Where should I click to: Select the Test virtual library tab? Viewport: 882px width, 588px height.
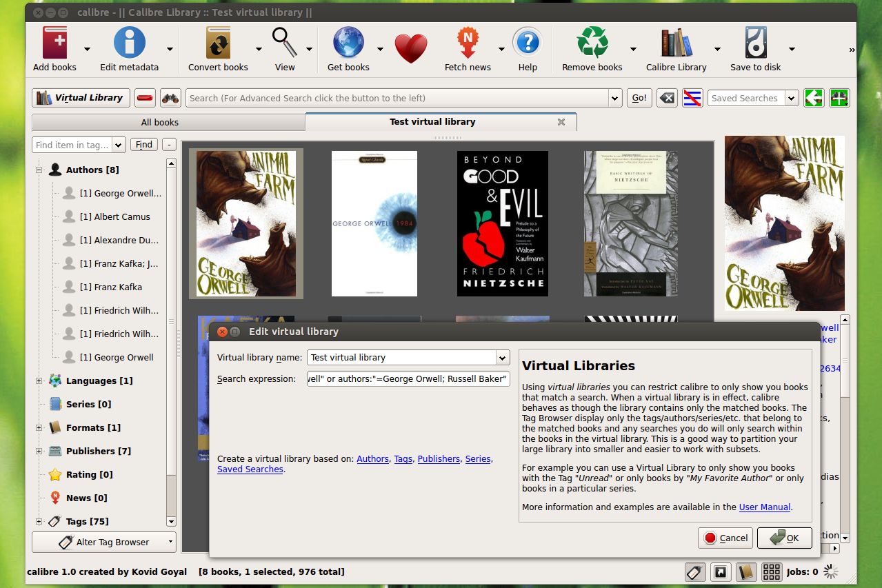(441, 122)
